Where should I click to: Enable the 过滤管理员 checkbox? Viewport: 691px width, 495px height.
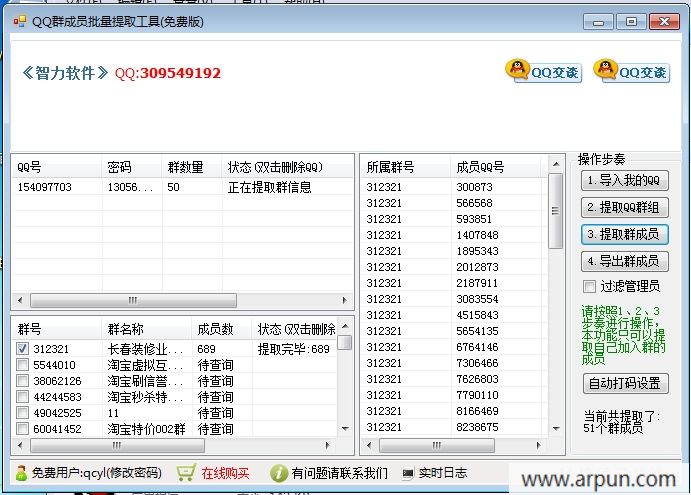click(589, 287)
